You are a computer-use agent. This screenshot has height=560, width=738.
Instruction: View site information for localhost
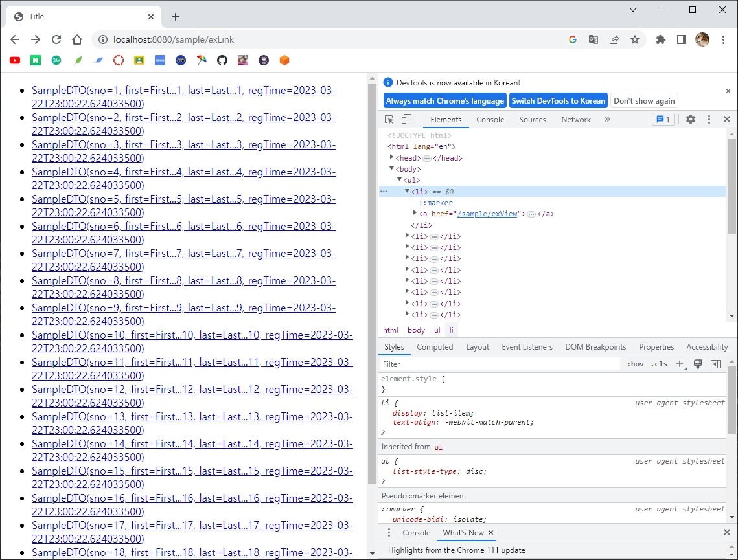pos(102,39)
